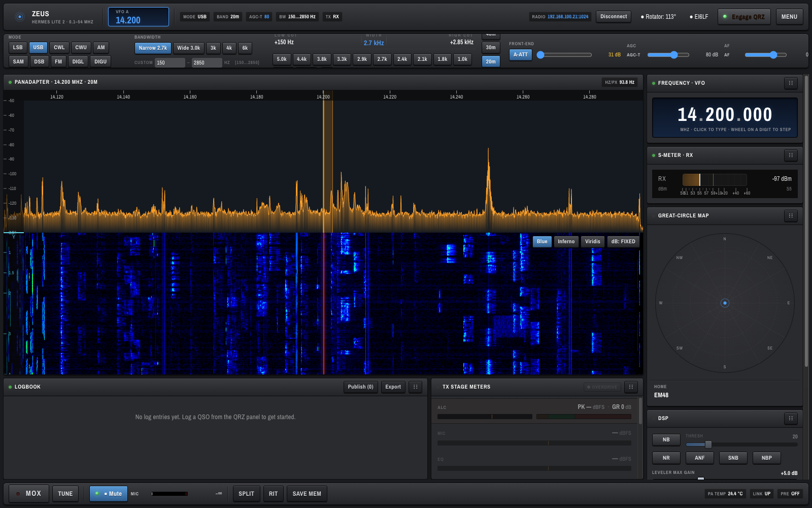The image size is (812, 508).
Task: Select LSB mode
Action: point(18,48)
